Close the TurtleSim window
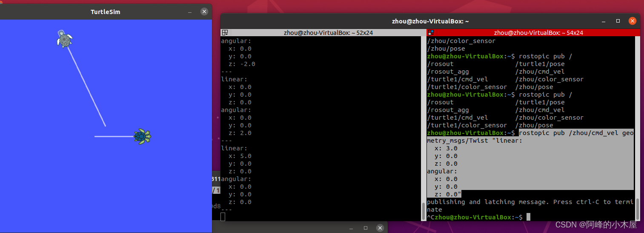This screenshot has height=233, width=644. click(204, 12)
